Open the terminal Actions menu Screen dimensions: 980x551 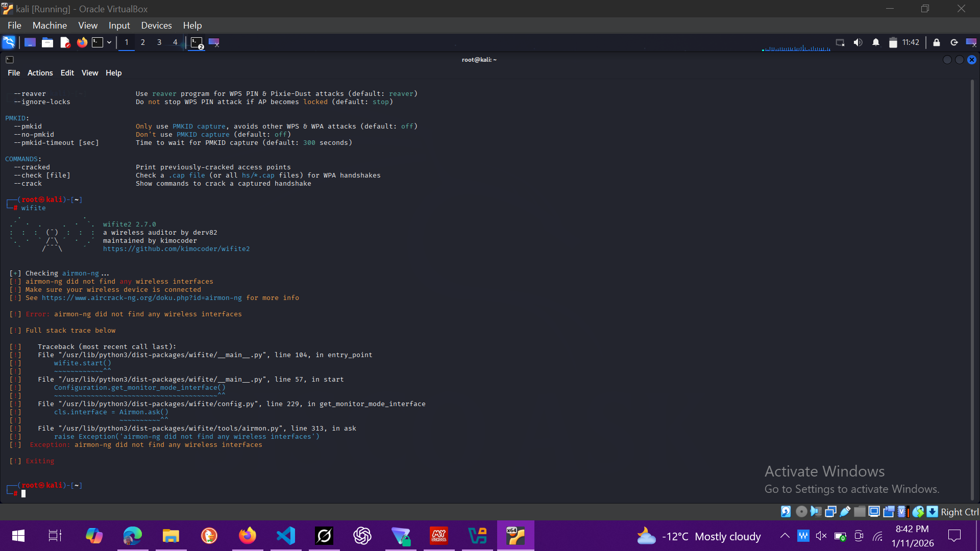tap(40, 73)
